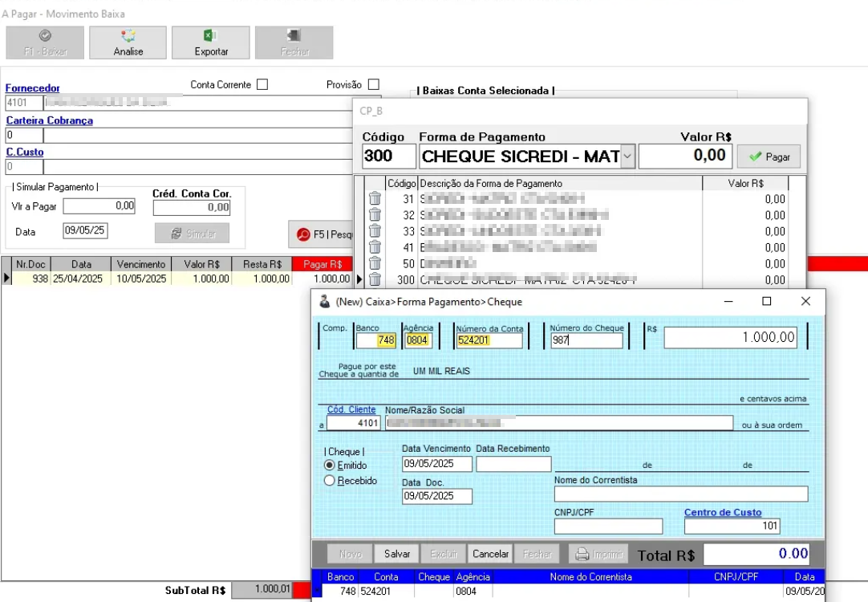The image size is (868, 602).
Task: Open the Carteira Cobrança lookup link
Action: (x=49, y=120)
